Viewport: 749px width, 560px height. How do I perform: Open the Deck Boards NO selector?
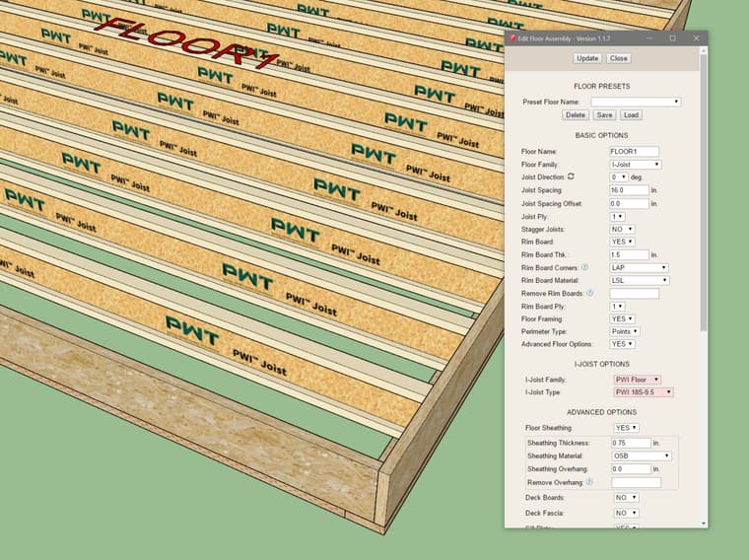(x=626, y=498)
